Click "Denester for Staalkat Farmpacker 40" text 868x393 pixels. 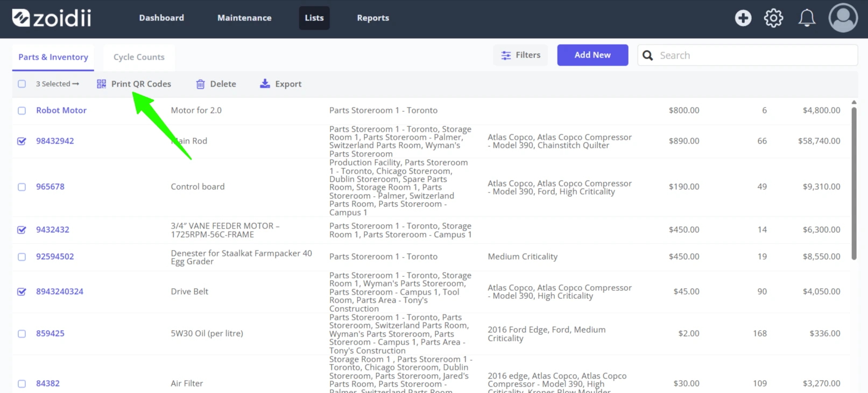(241, 257)
